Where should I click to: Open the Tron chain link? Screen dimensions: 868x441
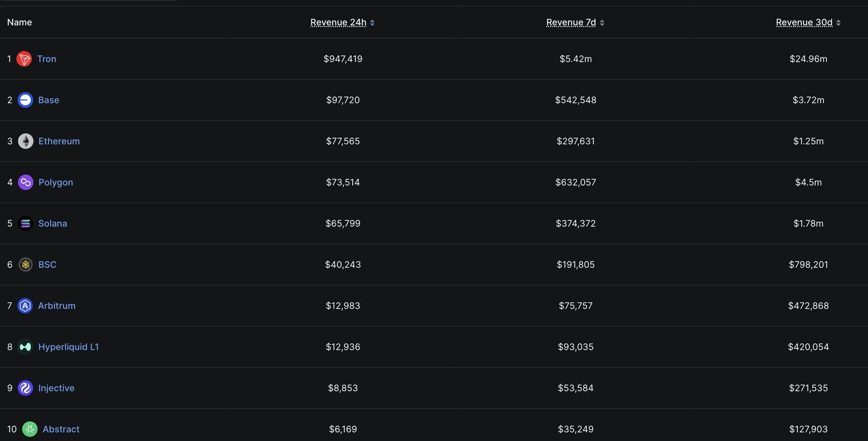pyautogui.click(x=47, y=59)
